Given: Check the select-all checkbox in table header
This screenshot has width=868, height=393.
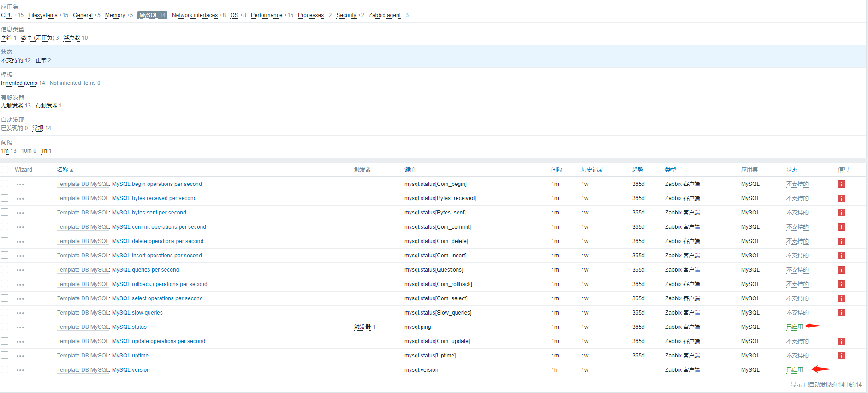Looking at the screenshot, I should click(x=5, y=169).
